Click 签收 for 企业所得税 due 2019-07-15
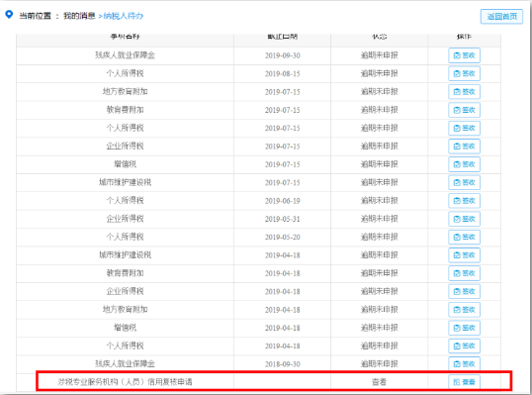The width and height of the screenshot is (532, 395). (464, 147)
